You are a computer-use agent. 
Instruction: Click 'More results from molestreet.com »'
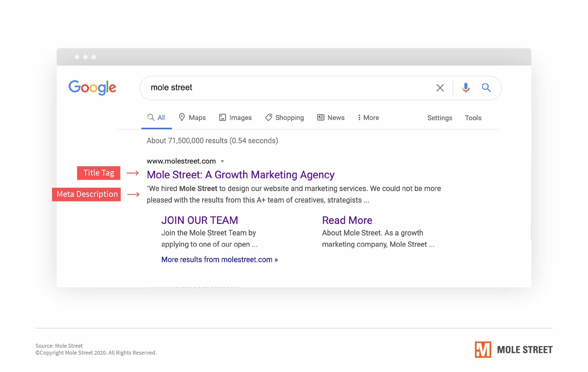coord(220,259)
